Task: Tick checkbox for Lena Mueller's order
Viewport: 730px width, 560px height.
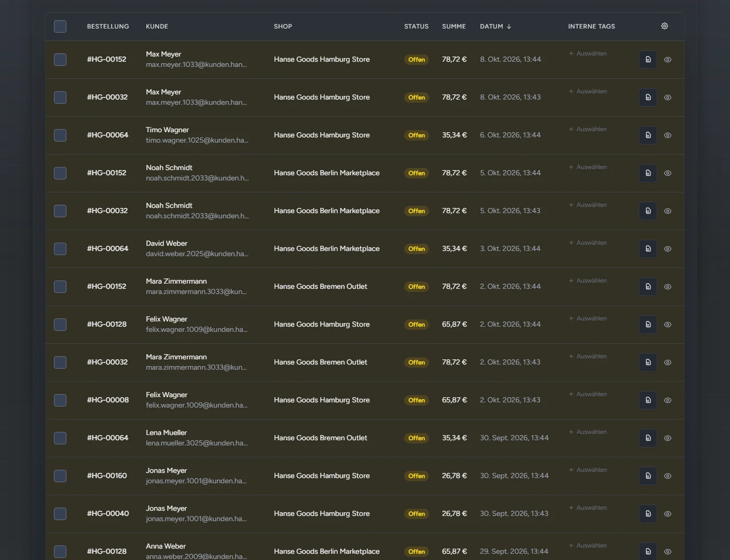Action: tap(60, 438)
